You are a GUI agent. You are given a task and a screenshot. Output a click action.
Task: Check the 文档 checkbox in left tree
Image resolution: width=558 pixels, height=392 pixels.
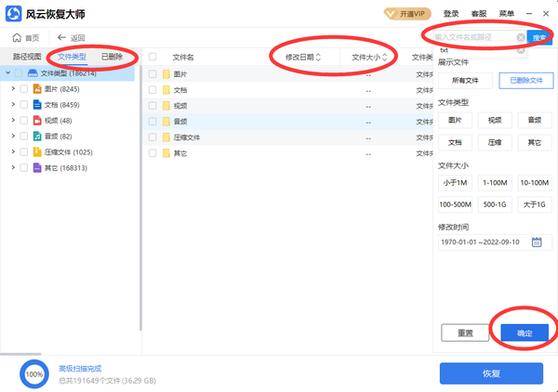tap(23, 105)
